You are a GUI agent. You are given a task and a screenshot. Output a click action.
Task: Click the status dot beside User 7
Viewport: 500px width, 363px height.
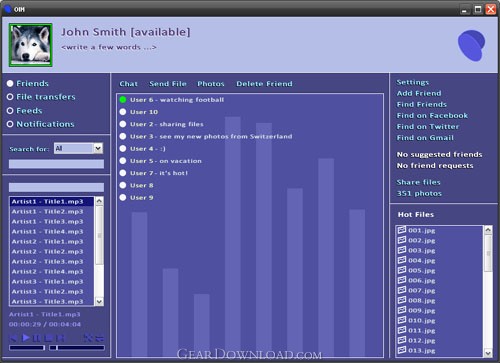[123, 173]
